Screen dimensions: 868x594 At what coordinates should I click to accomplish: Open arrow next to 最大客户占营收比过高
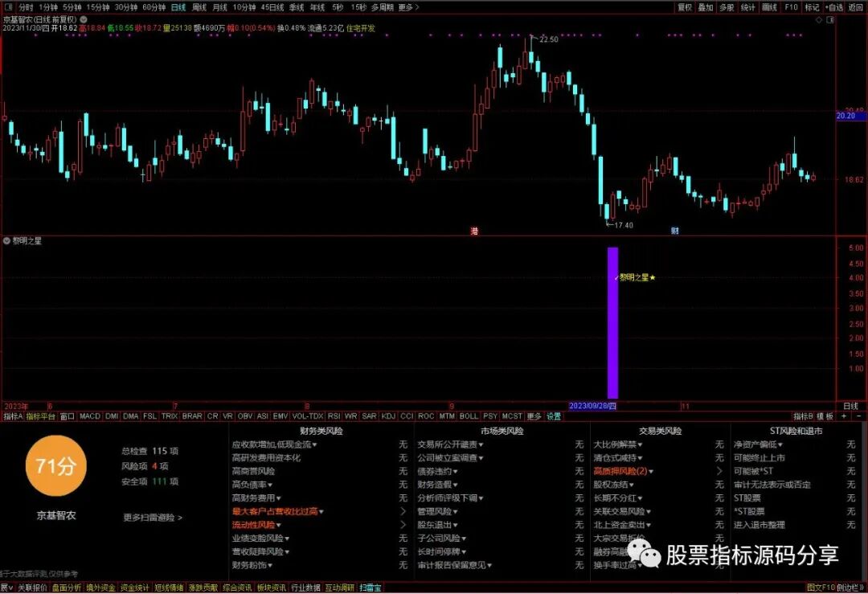tap(403, 511)
